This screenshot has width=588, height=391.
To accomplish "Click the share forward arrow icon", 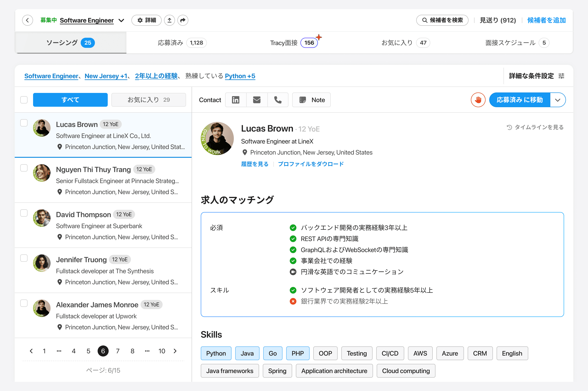I will point(183,20).
